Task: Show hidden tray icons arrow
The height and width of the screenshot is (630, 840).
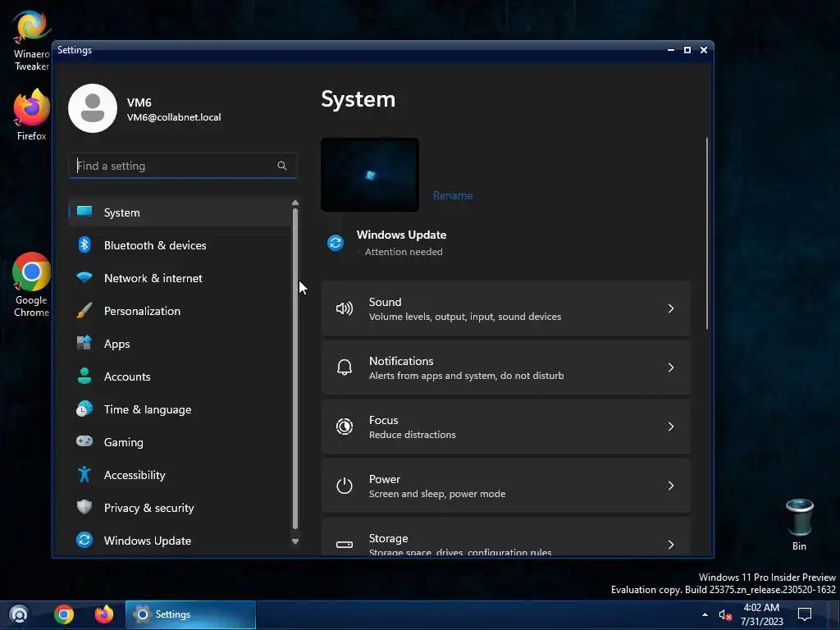Action: [x=705, y=614]
